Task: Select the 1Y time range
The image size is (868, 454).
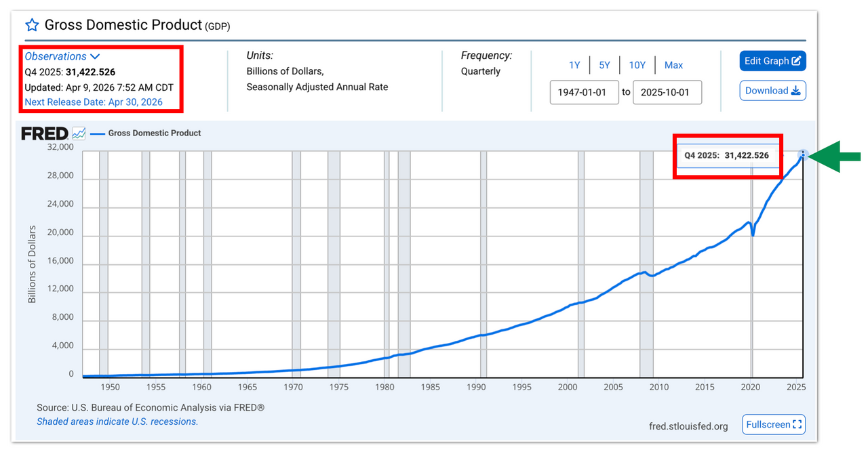Action: tap(574, 65)
